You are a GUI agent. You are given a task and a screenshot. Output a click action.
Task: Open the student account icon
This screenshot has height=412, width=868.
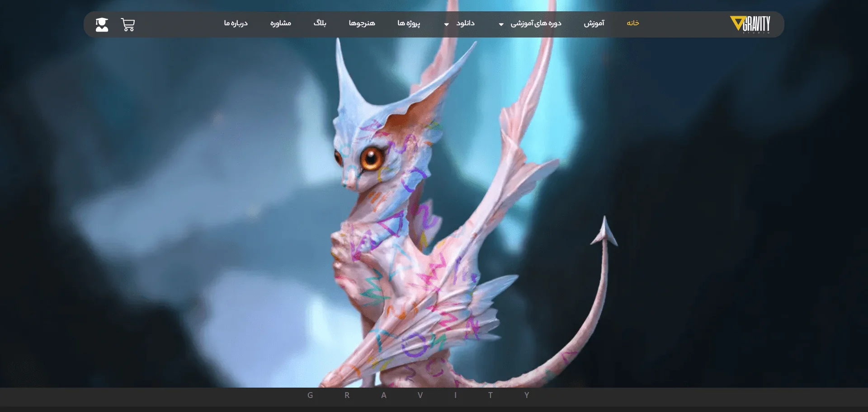coord(102,24)
